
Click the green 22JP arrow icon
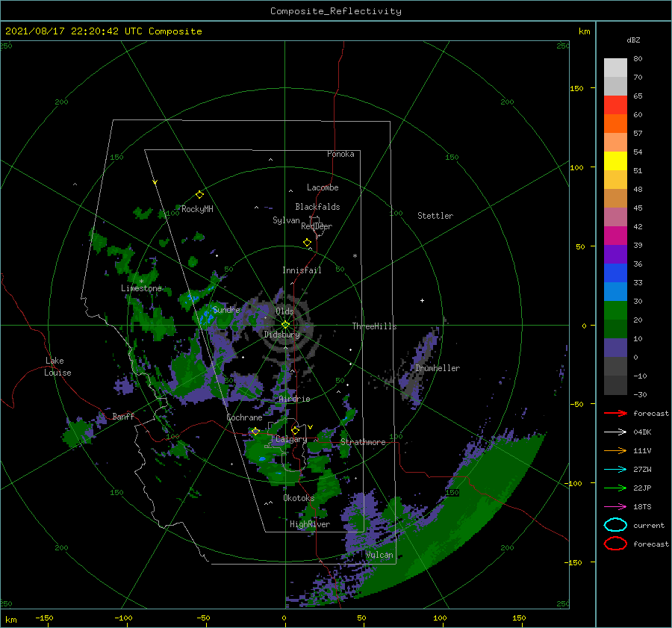click(x=615, y=488)
